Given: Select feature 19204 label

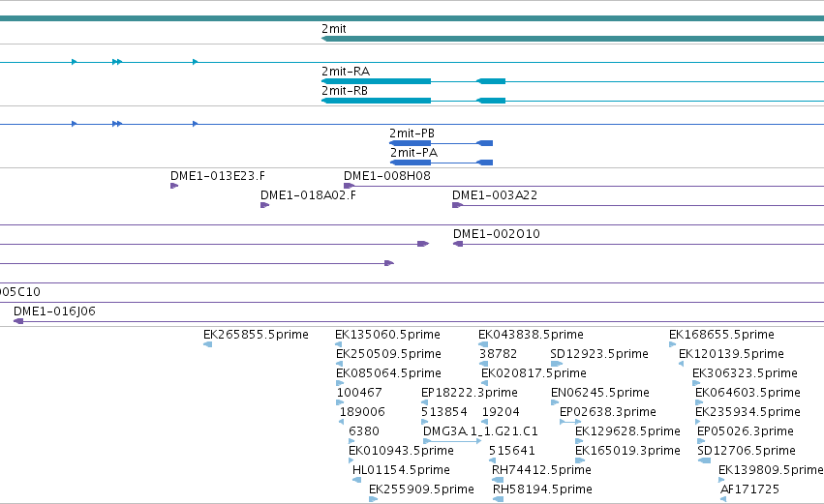Looking at the screenshot, I should click(x=501, y=412).
